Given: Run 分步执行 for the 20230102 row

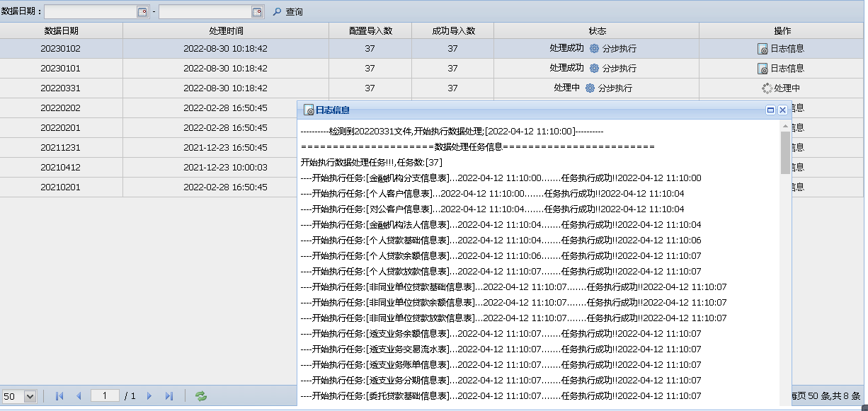Looking at the screenshot, I should 613,49.
